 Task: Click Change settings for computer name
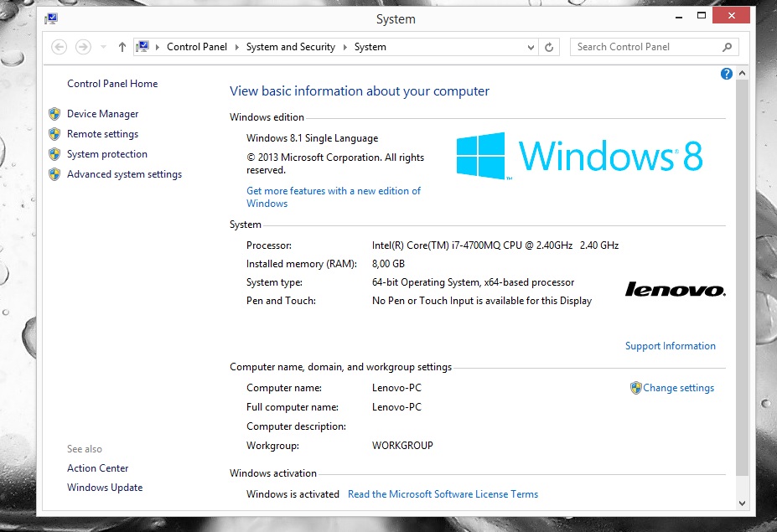click(678, 388)
